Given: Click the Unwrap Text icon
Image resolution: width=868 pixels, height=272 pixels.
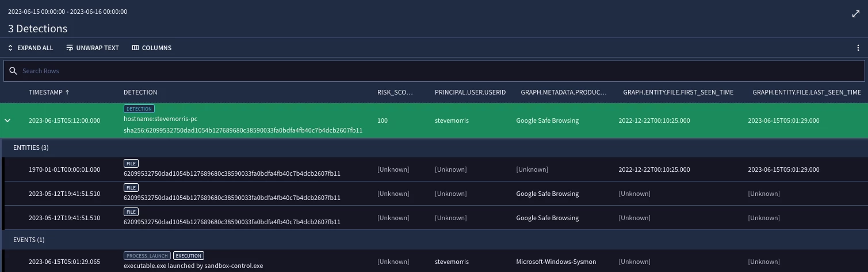Looking at the screenshot, I should (70, 48).
